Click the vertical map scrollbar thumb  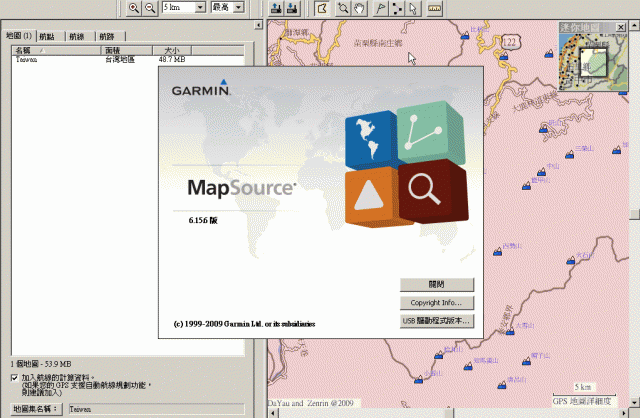(634, 214)
